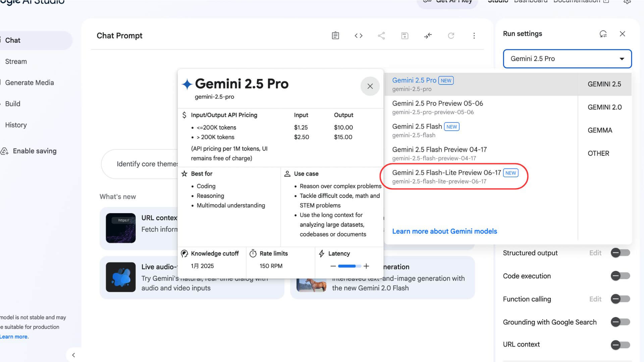644x362 pixels.
Task: Collapse the left sidebar chevron
Action: [73, 355]
